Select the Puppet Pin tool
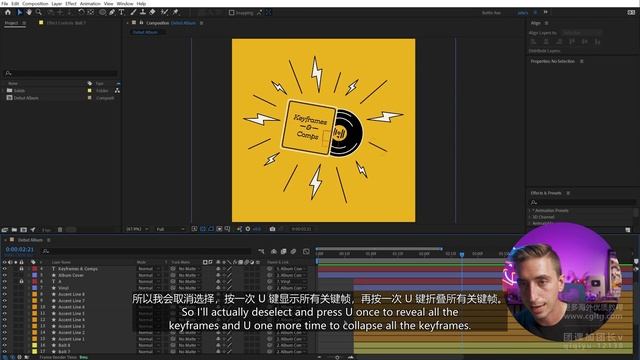640x360 pixels. 176,13
